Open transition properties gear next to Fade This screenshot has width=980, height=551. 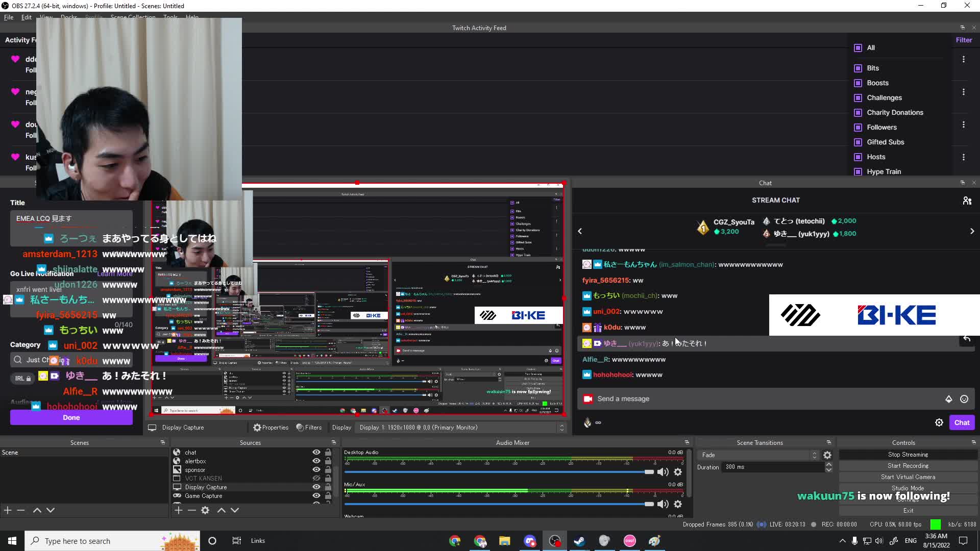click(827, 455)
